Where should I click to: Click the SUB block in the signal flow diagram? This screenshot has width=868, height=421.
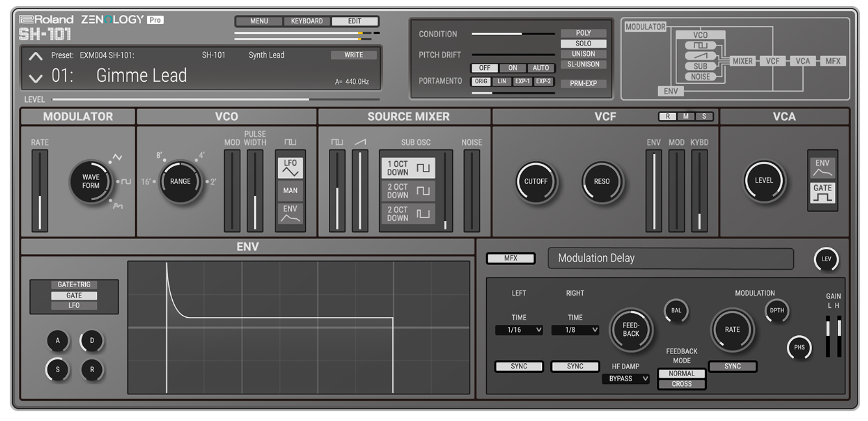coord(700,66)
